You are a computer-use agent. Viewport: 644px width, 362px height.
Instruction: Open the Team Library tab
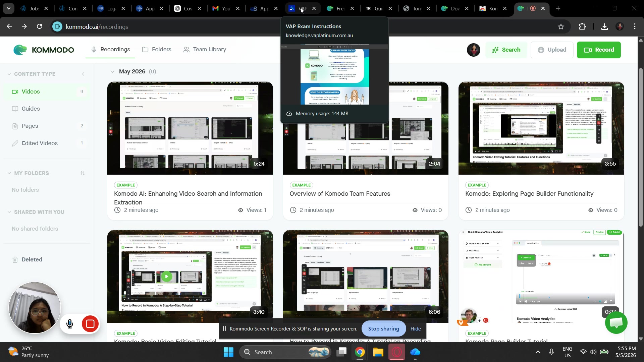(205, 50)
